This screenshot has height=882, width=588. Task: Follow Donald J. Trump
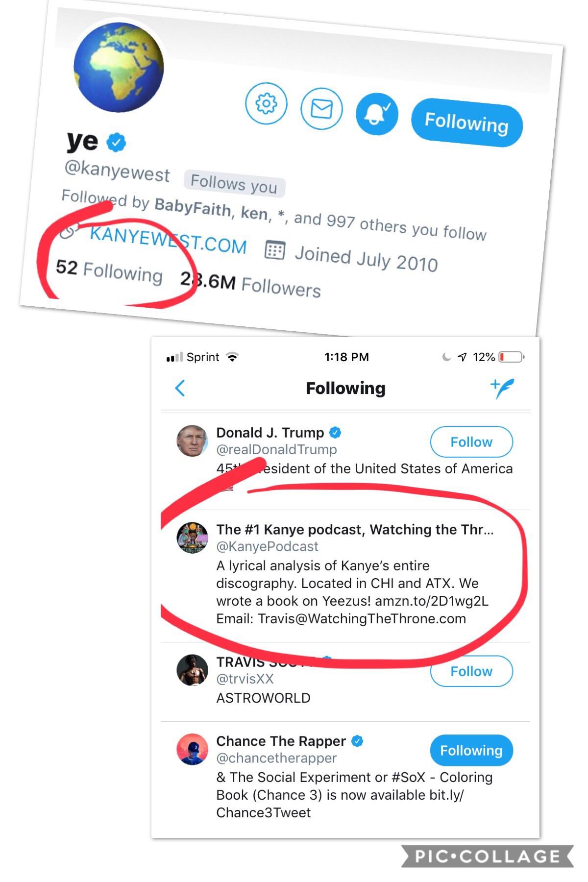click(x=471, y=441)
